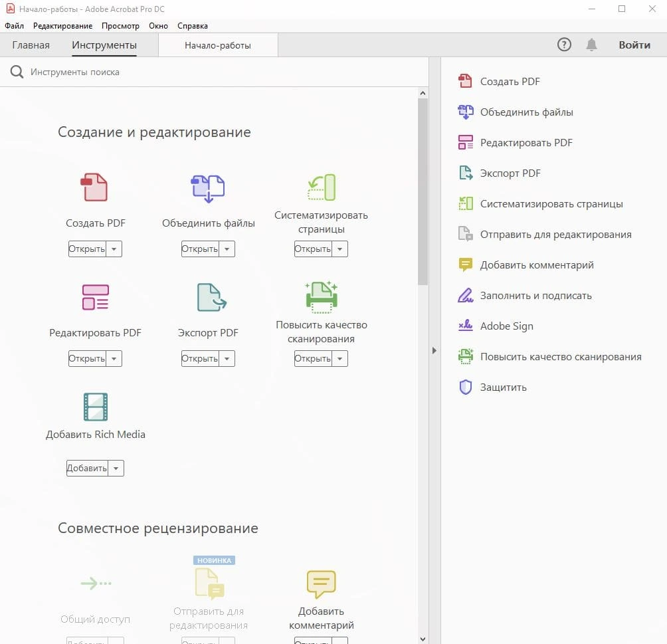Click Редактировать PDF icon in right sidebar
667x644 pixels.
(x=465, y=143)
